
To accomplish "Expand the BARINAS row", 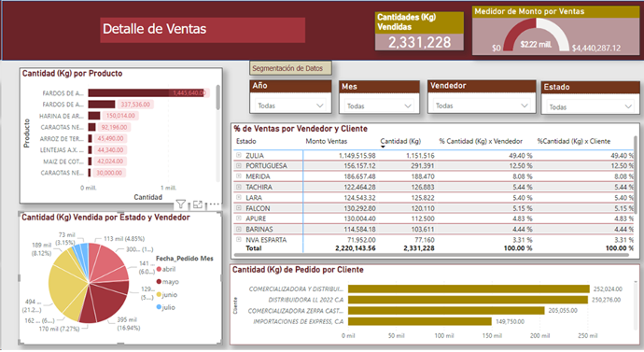I will [239, 229].
